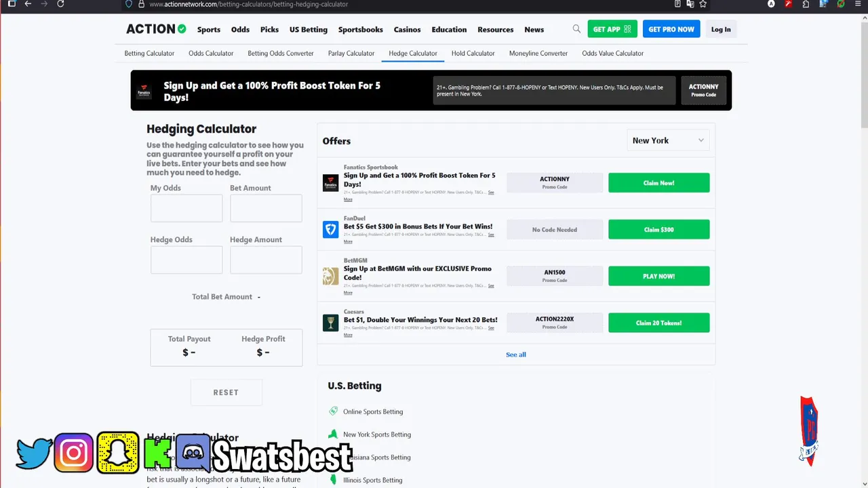The height and width of the screenshot is (488, 868).
Task: Switch to the Parlay Calculator tab
Action: tap(351, 53)
